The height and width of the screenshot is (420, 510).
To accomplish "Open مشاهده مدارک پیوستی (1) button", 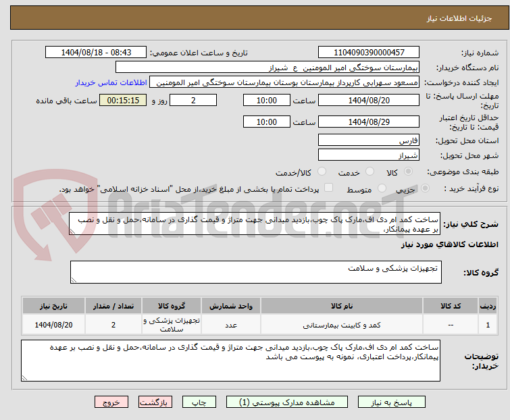I will pos(287,402).
